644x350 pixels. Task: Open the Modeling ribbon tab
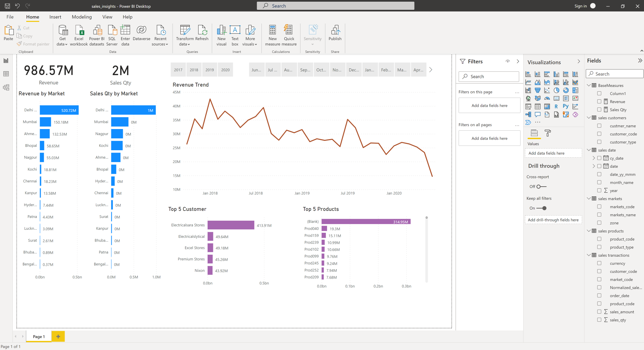81,17
